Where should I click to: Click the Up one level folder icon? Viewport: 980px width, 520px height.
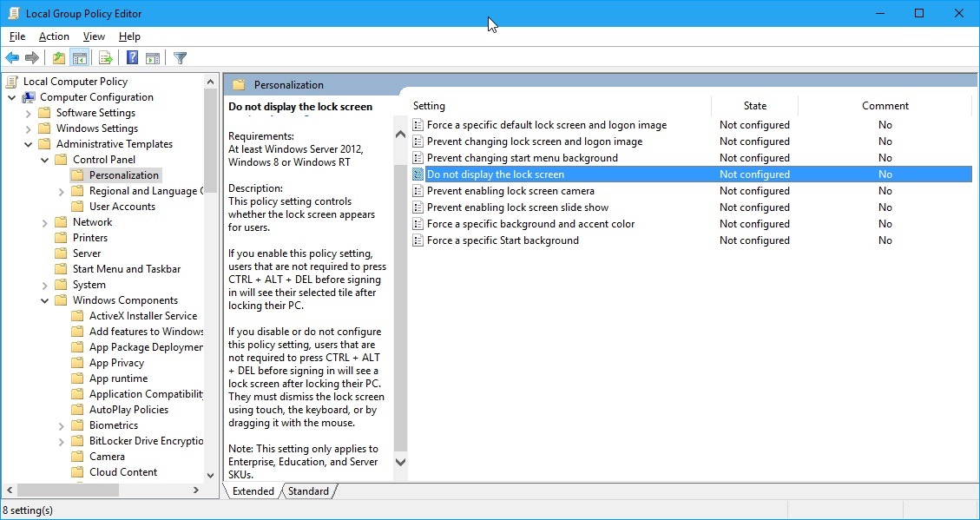[x=57, y=57]
